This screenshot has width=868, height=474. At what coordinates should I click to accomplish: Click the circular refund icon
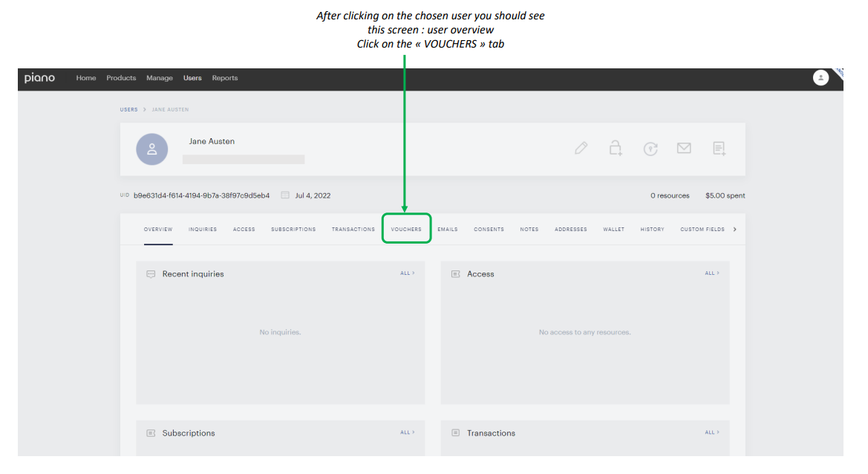[x=650, y=149]
